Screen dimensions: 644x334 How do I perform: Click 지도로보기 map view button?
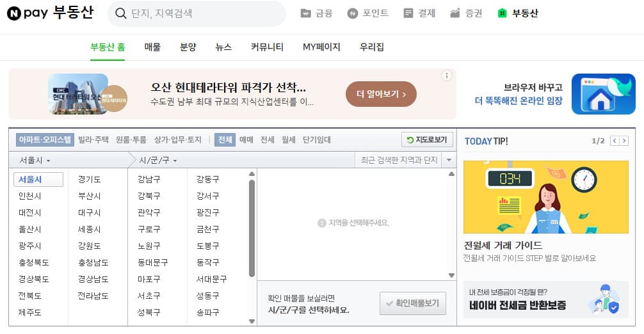427,139
